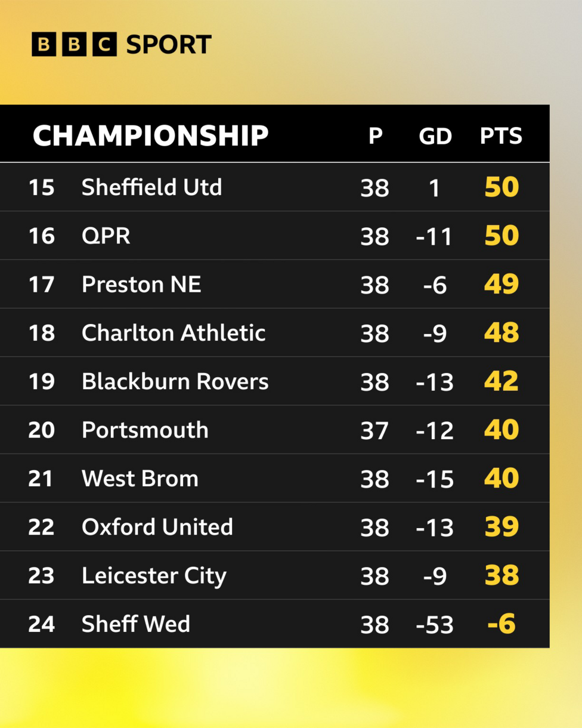The height and width of the screenshot is (728, 582).
Task: Click the Oxford United team name
Action: (x=157, y=527)
